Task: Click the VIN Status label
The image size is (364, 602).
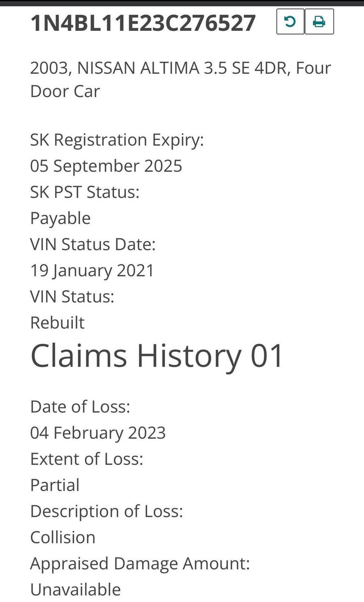Action: pyautogui.click(x=72, y=297)
